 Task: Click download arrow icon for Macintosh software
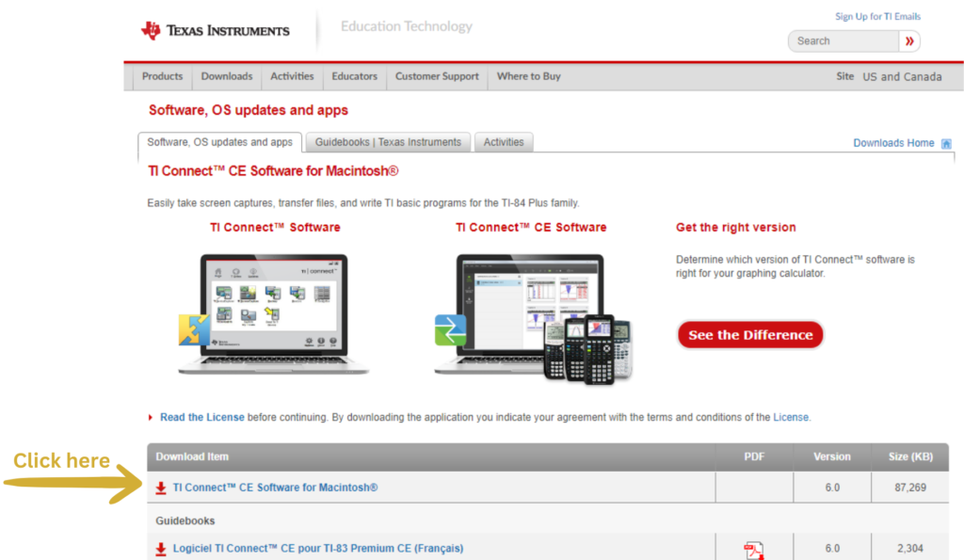coord(161,488)
